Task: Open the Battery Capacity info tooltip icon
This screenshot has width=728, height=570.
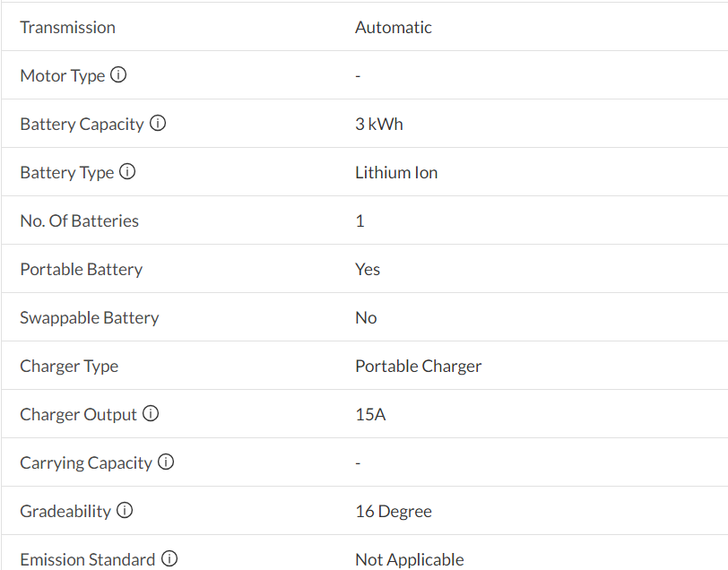Action: pyautogui.click(x=158, y=124)
